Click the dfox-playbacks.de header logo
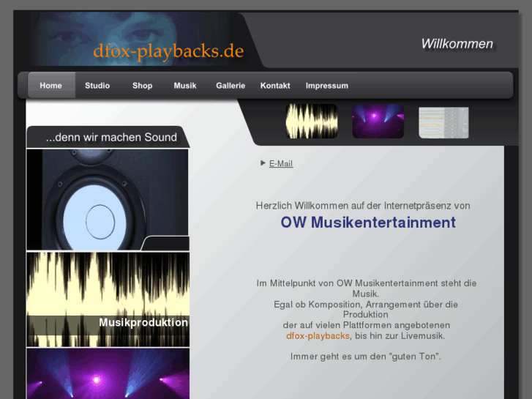 click(168, 51)
